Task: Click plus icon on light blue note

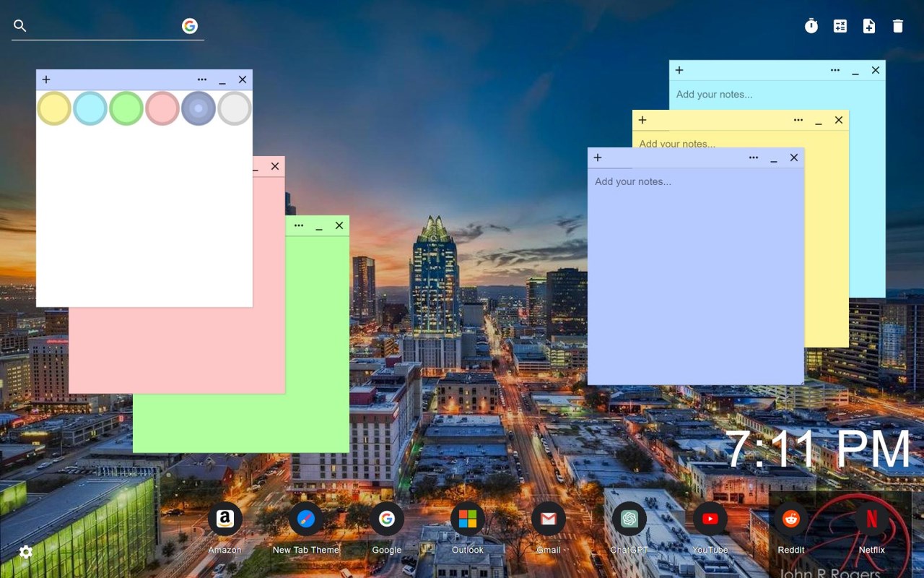Action: click(x=679, y=70)
